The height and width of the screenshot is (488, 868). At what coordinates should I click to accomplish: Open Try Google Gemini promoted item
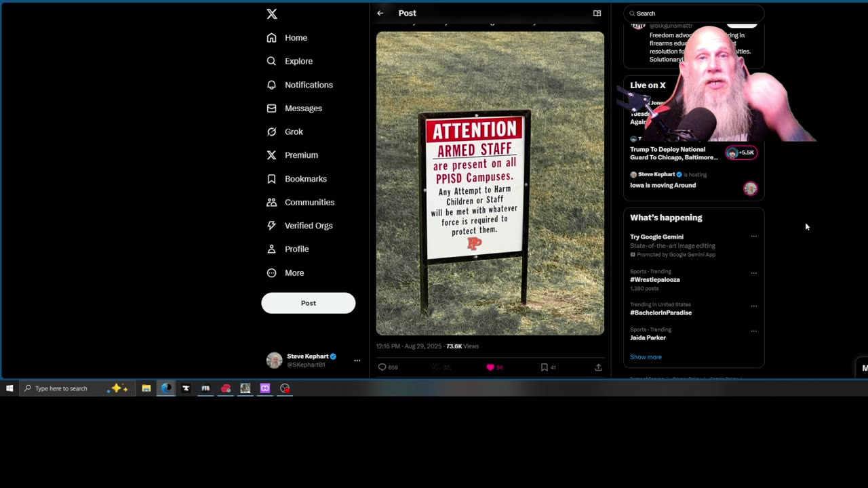656,237
